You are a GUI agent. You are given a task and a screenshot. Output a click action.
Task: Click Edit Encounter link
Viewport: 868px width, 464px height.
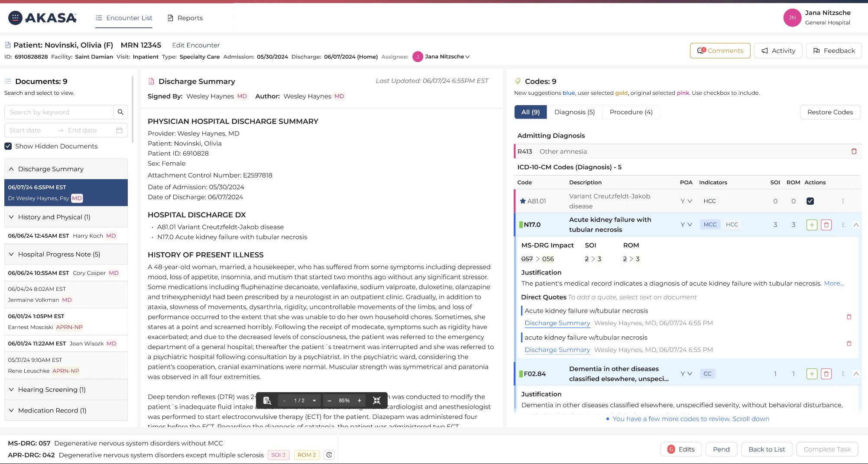tap(196, 45)
